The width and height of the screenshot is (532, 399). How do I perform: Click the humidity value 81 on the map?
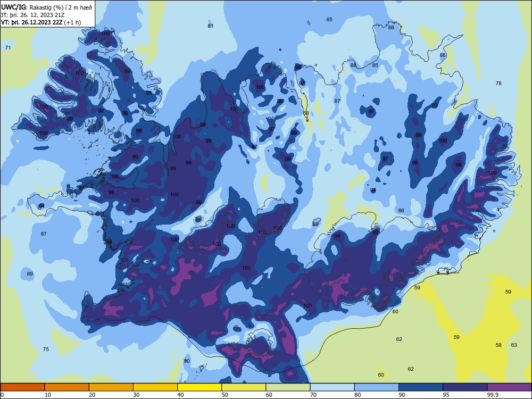pos(210,26)
